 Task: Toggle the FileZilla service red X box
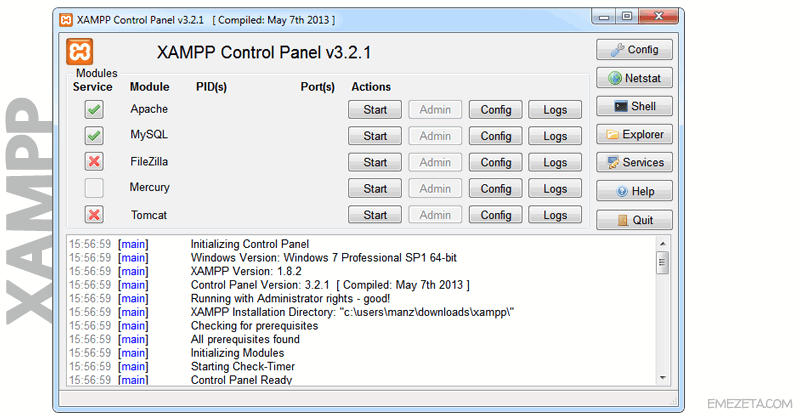94,162
